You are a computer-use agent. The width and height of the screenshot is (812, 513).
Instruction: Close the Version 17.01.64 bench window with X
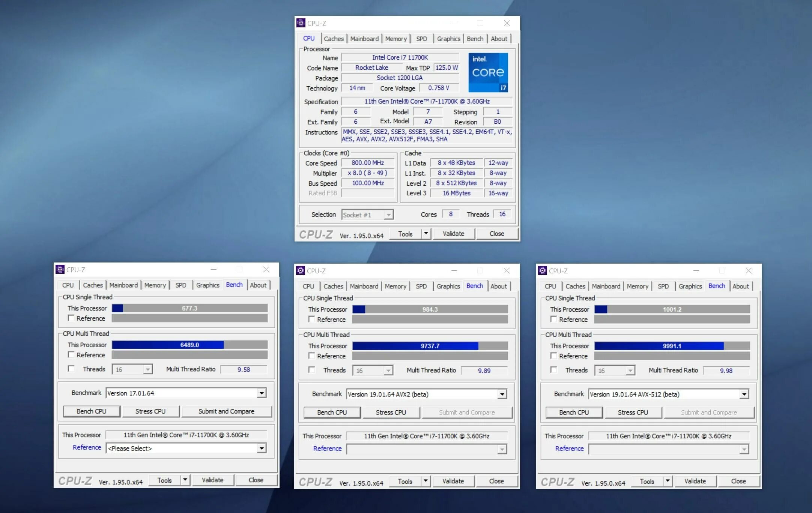pos(266,270)
